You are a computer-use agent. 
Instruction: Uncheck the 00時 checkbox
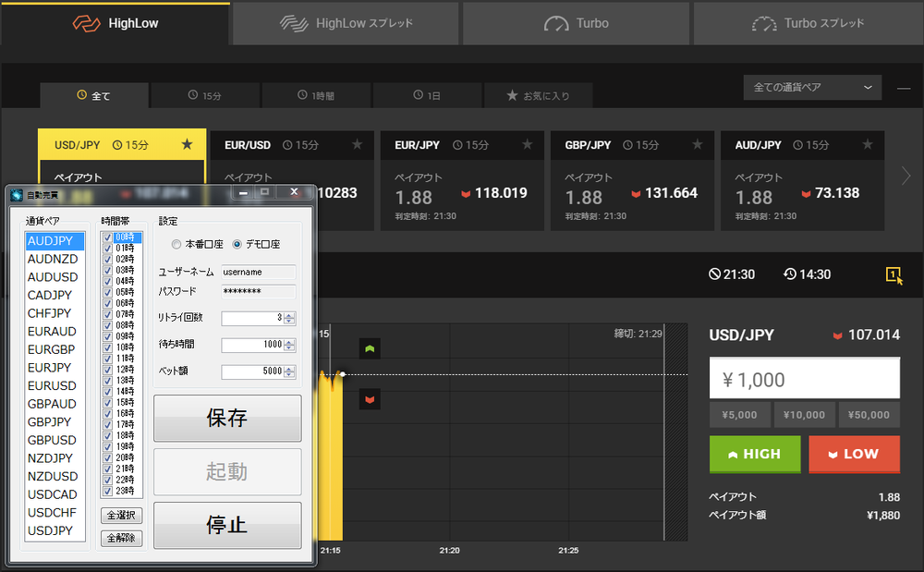[108, 237]
